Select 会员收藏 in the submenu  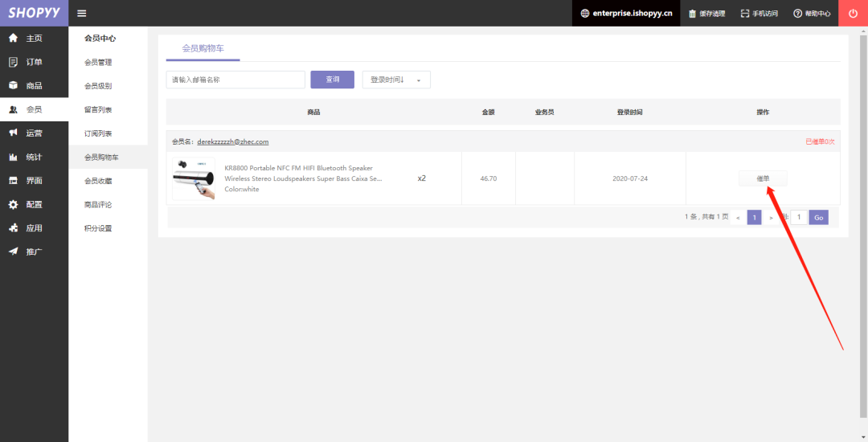click(98, 181)
